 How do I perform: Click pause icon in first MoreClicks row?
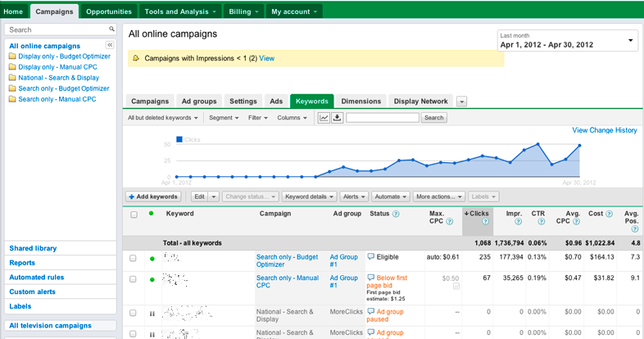[152, 314]
